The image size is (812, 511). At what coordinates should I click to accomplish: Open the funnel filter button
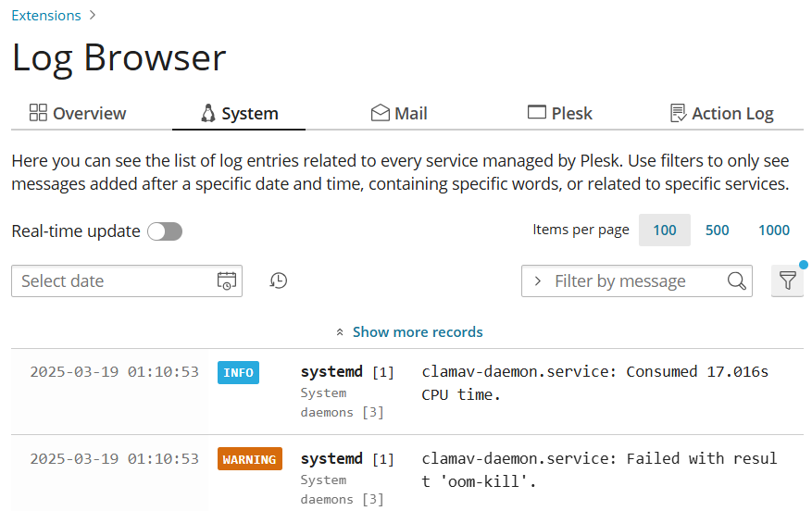(x=787, y=280)
